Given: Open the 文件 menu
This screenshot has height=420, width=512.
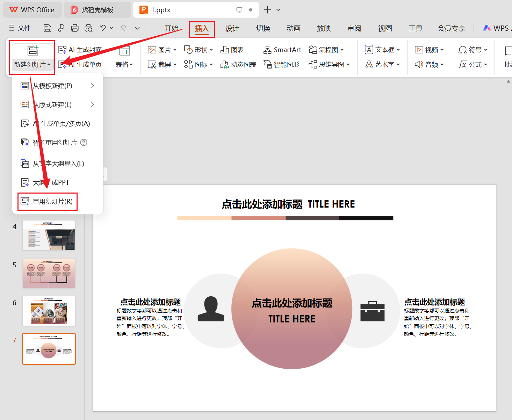Looking at the screenshot, I should (24, 28).
